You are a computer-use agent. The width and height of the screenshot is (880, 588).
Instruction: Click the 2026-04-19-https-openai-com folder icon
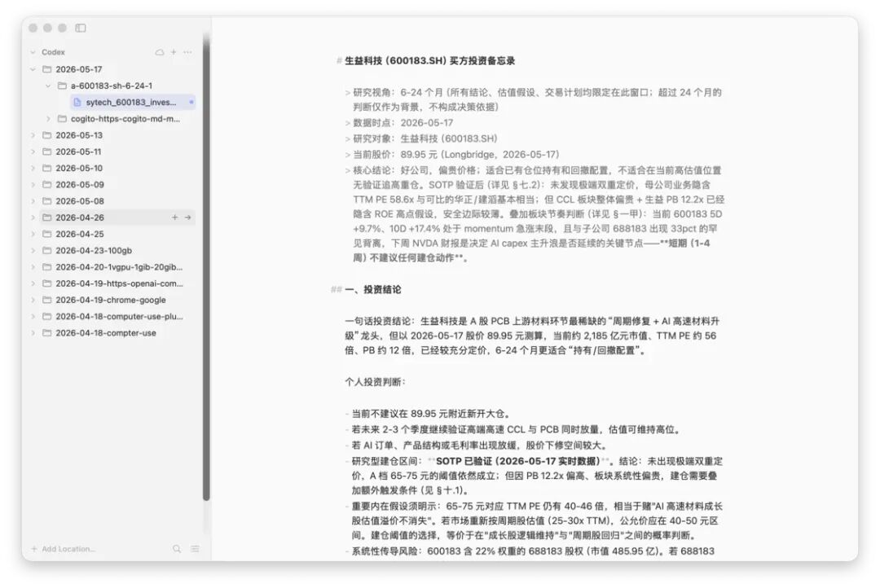point(47,283)
